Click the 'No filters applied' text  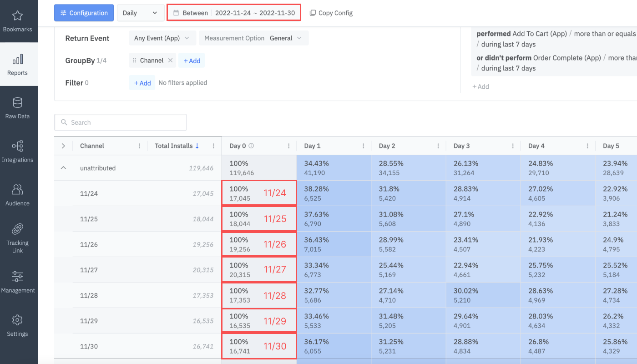[x=182, y=83]
